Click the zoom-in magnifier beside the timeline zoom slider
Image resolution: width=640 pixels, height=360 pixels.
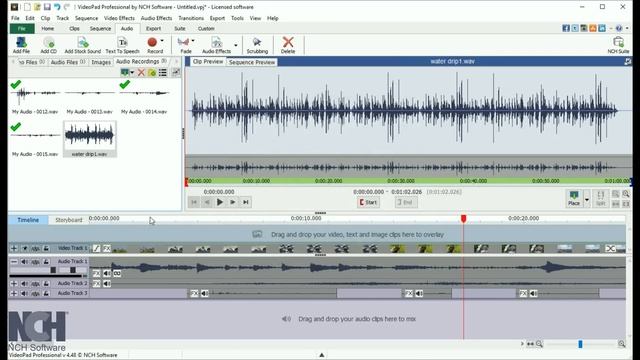[622, 344]
